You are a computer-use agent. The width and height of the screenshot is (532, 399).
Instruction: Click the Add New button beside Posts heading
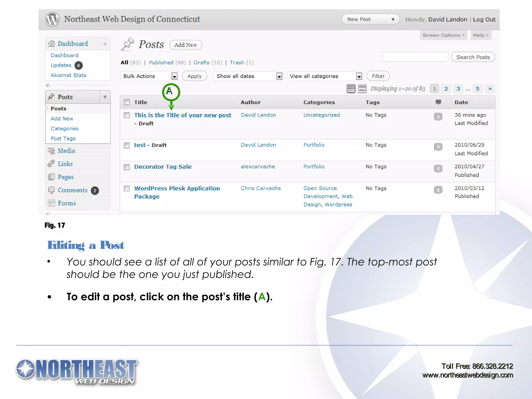[x=185, y=45]
